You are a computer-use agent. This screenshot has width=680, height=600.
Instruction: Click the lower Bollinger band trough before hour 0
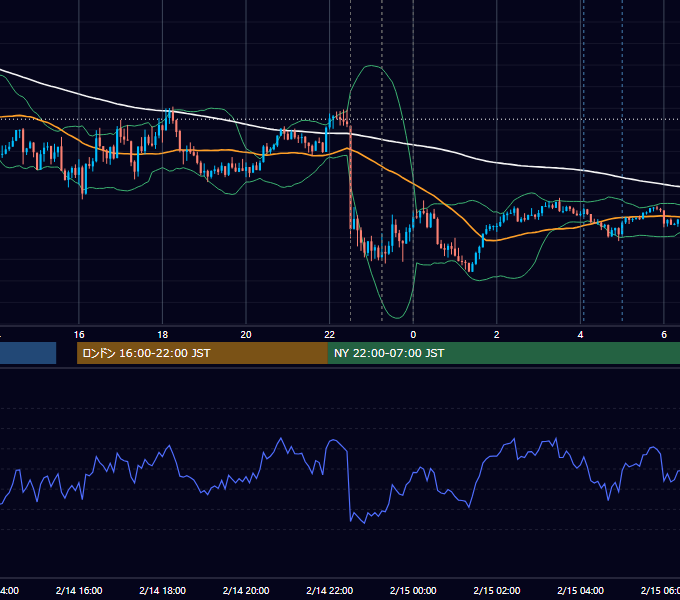click(x=397, y=318)
